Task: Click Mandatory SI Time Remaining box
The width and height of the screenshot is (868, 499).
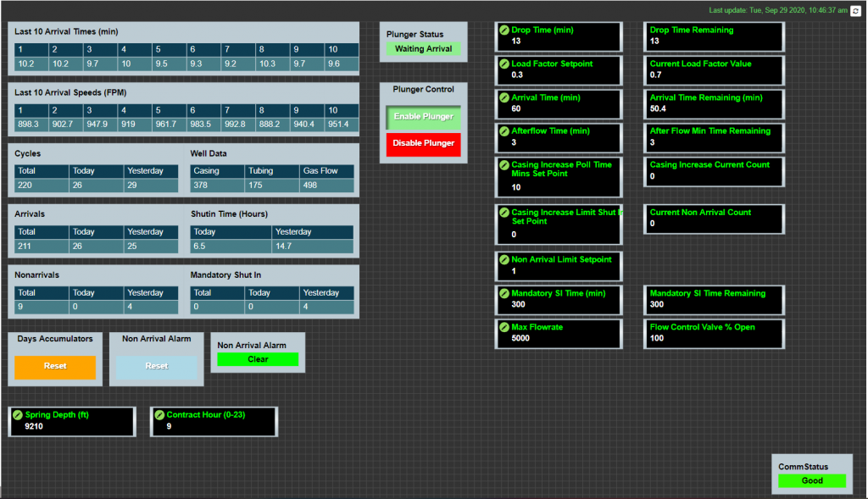Action: click(x=714, y=300)
